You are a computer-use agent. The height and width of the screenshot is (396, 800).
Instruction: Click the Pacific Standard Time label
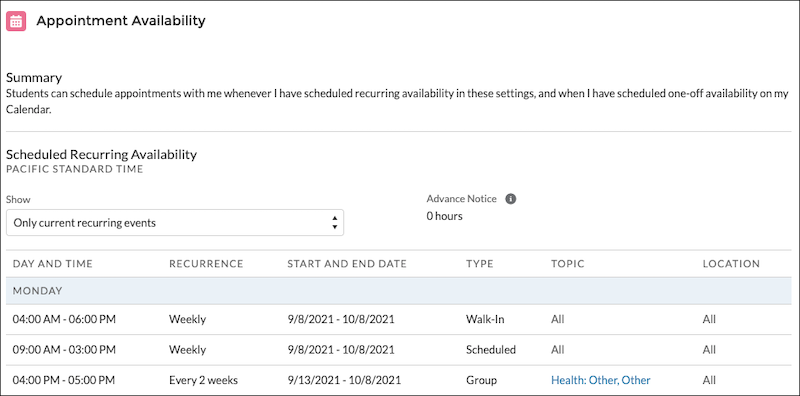coord(74,169)
